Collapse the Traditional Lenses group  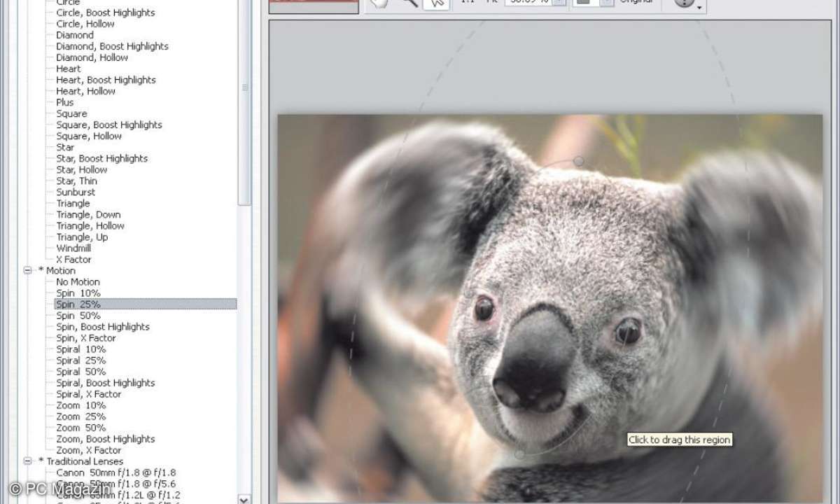coord(28,461)
